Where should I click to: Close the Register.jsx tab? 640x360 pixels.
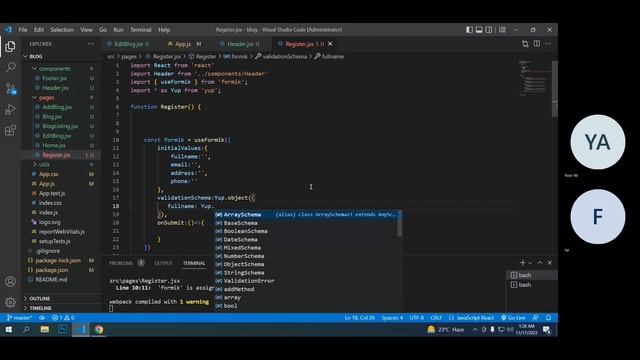coord(330,44)
